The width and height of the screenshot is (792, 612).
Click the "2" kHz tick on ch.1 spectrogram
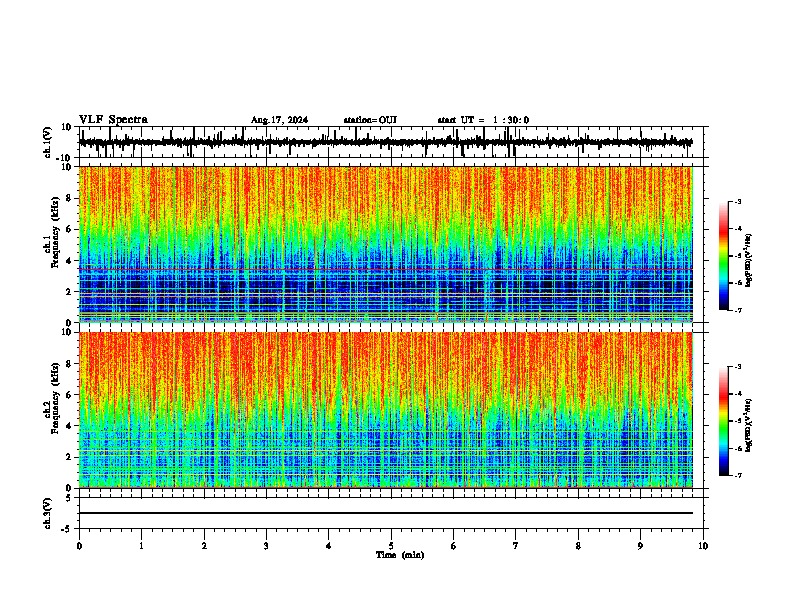pos(70,292)
